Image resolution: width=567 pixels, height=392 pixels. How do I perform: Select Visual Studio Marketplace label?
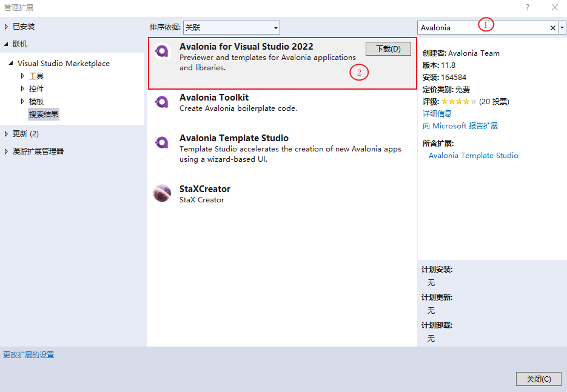coord(64,63)
